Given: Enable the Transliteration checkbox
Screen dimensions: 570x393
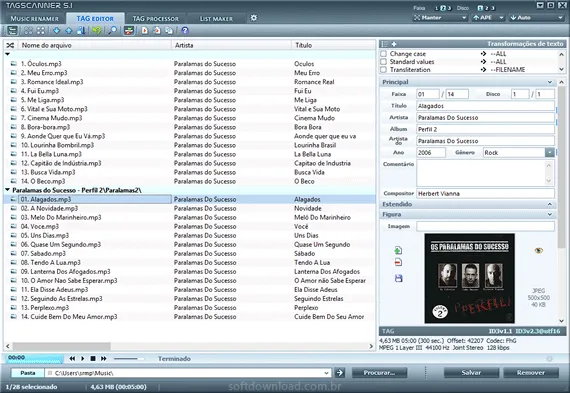Looking at the screenshot, I should coord(383,69).
